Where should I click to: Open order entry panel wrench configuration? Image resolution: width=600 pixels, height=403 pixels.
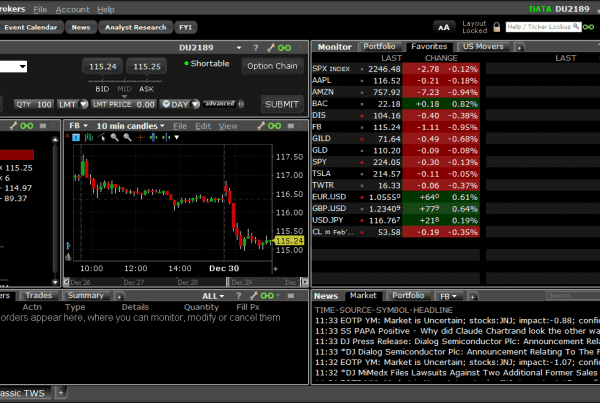[x=271, y=48]
